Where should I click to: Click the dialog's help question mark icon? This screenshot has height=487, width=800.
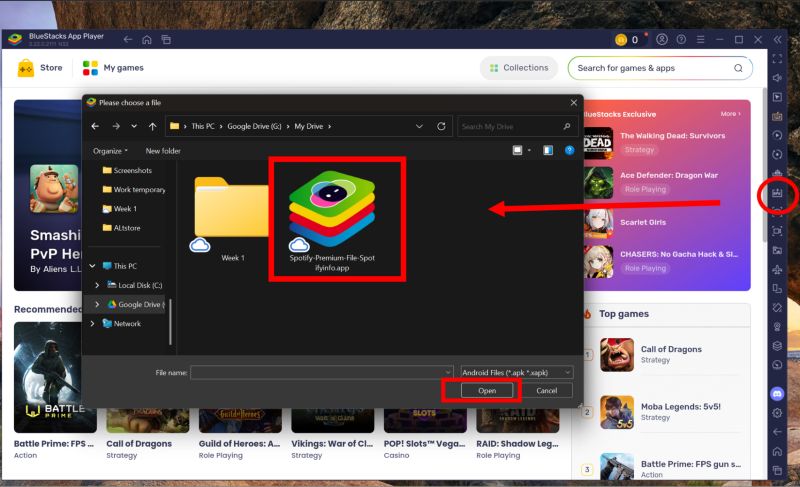pyautogui.click(x=569, y=150)
